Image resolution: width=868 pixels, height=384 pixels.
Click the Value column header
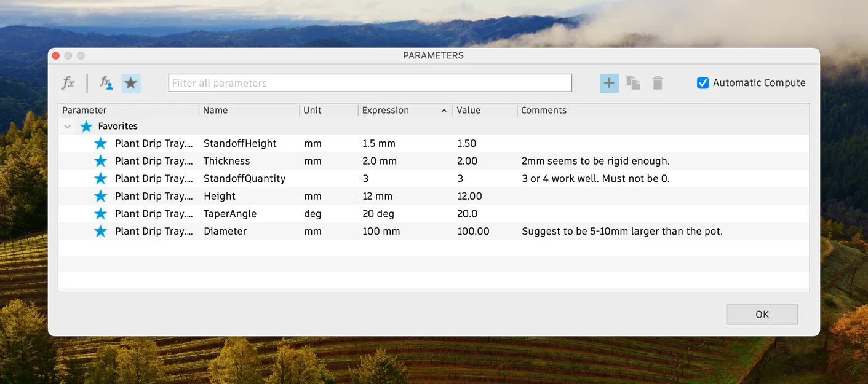485,111
